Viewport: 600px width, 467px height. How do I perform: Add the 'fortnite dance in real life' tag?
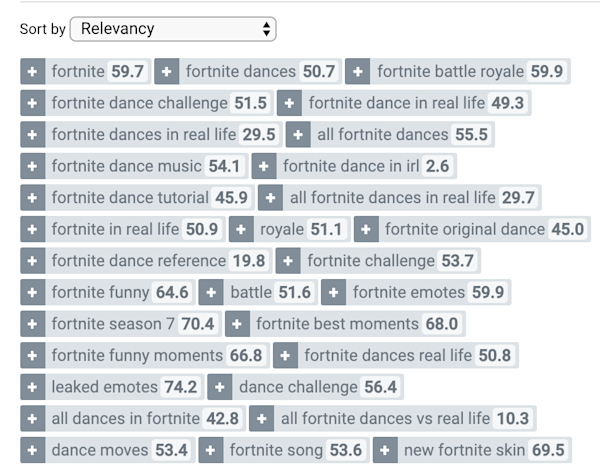289,103
